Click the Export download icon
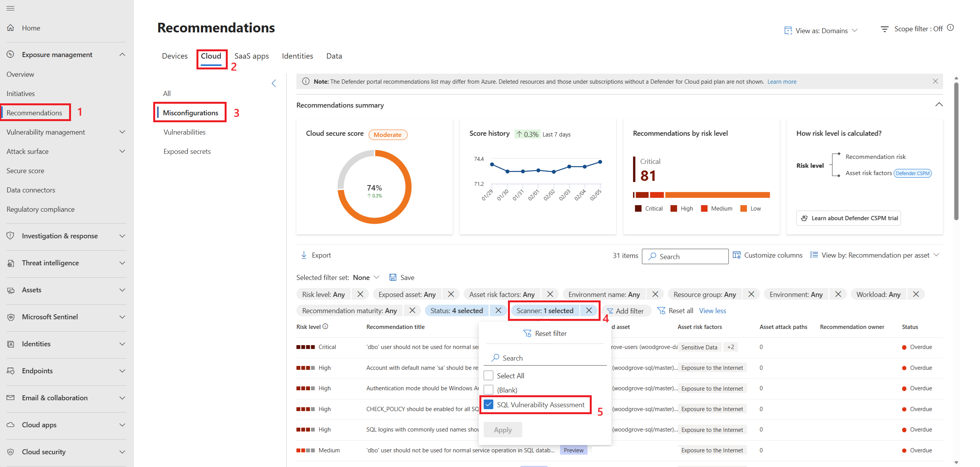980x467 pixels. click(304, 255)
